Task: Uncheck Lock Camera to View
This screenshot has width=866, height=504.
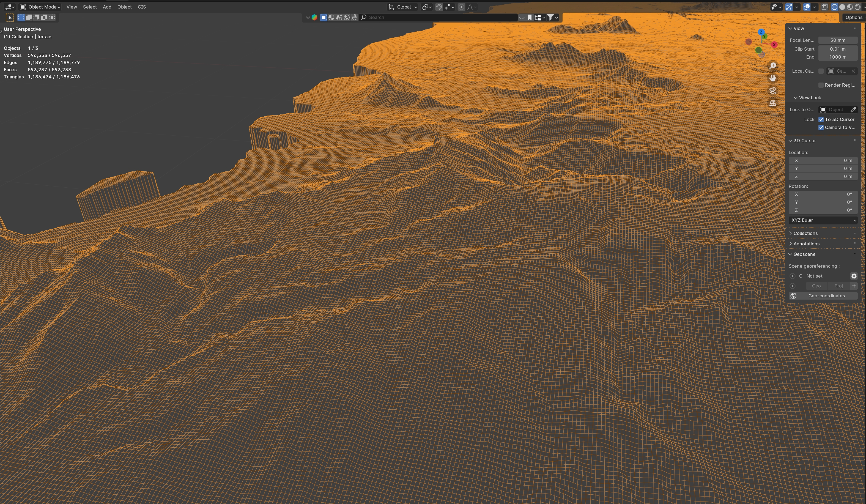Action: 821,127
